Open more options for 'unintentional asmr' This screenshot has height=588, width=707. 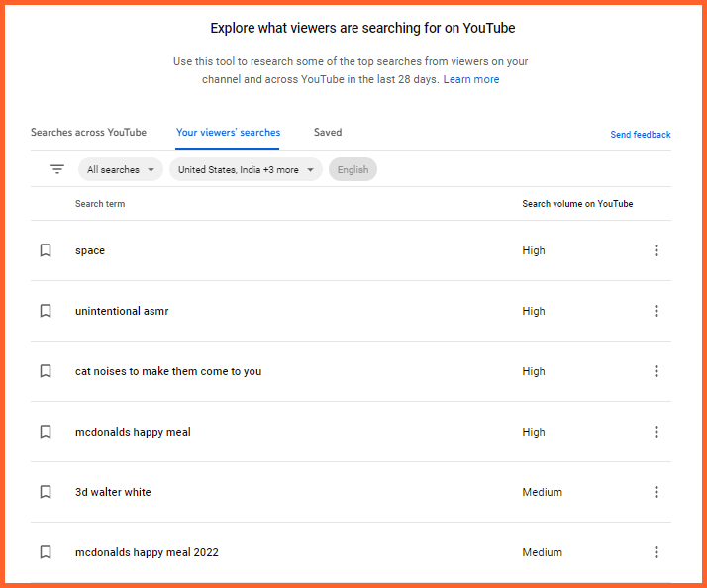pos(656,311)
